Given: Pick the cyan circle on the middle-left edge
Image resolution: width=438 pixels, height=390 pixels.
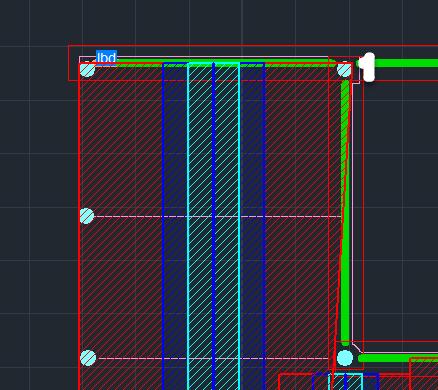Looking at the screenshot, I should (x=87, y=216).
